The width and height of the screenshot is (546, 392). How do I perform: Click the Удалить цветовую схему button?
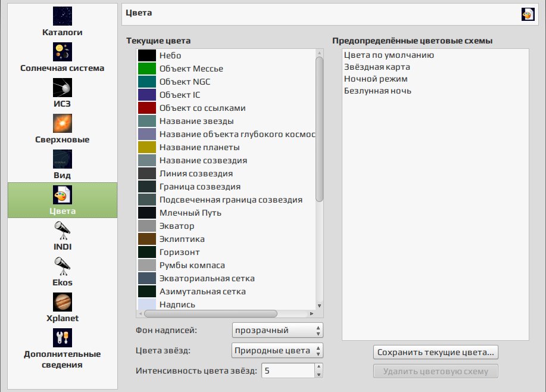pyautogui.click(x=436, y=371)
